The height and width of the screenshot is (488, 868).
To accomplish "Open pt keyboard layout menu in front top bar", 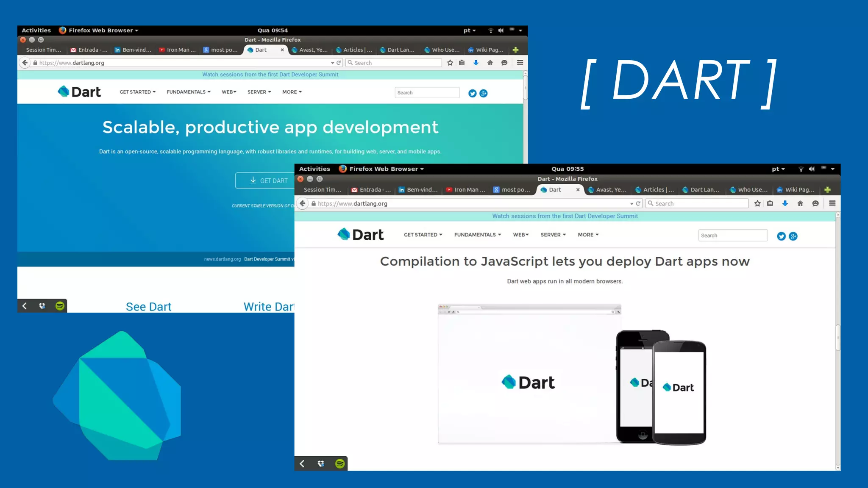I will [x=778, y=169].
